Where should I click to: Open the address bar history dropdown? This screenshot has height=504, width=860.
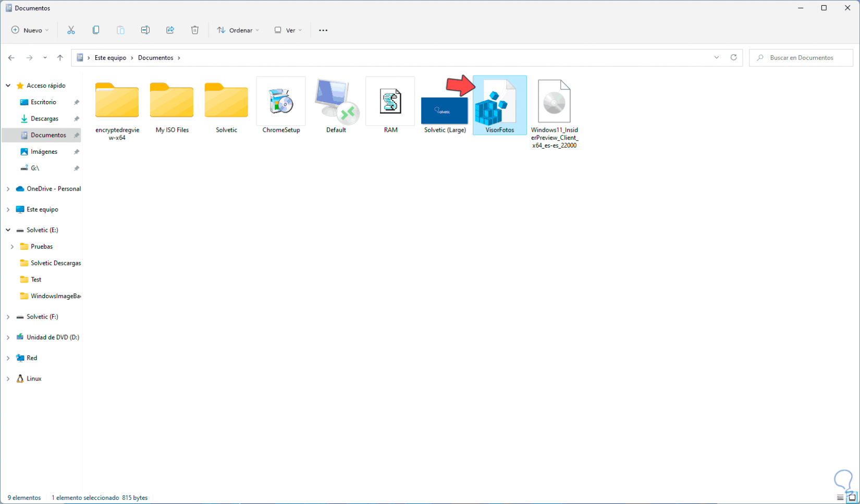point(717,57)
